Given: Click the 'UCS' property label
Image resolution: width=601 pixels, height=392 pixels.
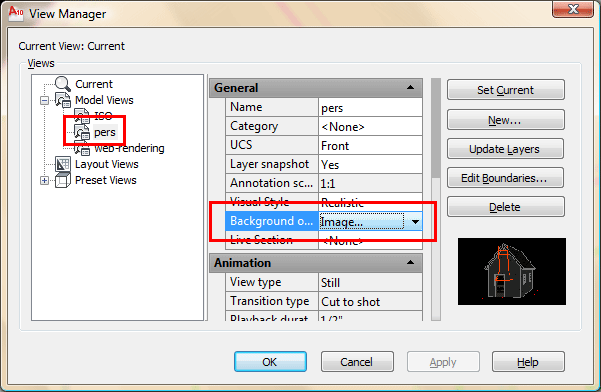Looking at the screenshot, I should [241, 145].
